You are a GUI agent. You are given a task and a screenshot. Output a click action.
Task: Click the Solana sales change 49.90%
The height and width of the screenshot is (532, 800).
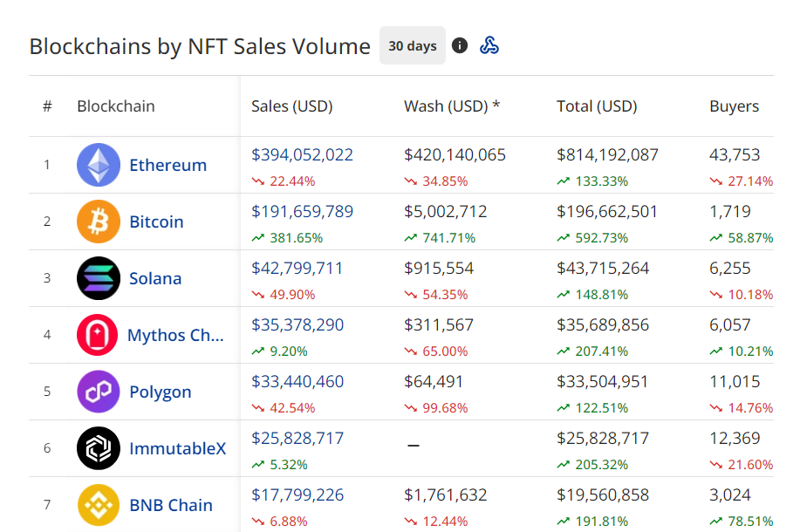click(284, 294)
